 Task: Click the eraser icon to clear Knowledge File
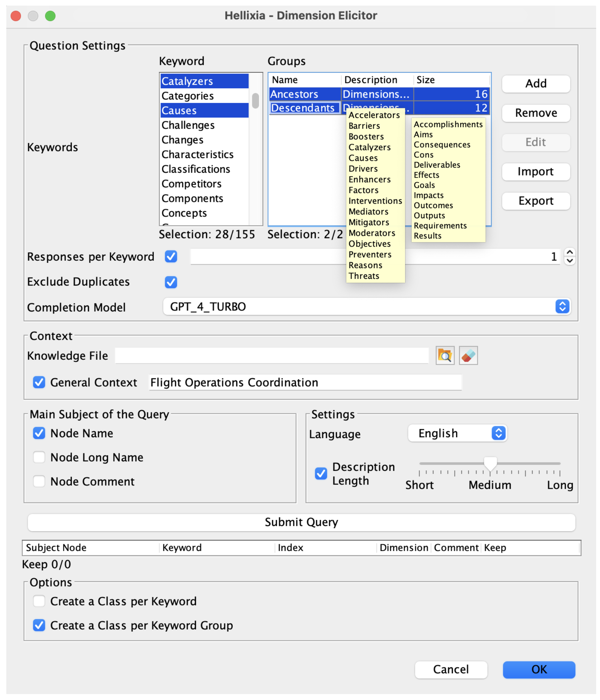pyautogui.click(x=468, y=356)
